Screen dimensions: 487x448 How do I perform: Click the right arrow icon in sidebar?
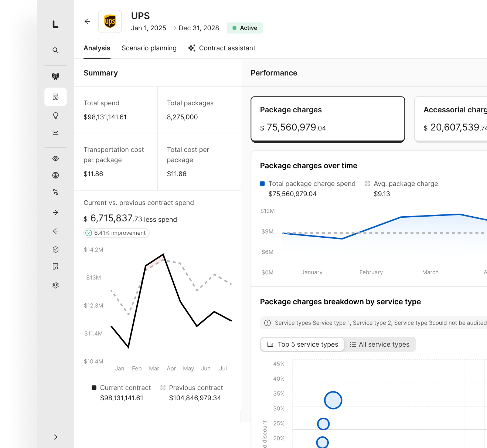coord(55,213)
